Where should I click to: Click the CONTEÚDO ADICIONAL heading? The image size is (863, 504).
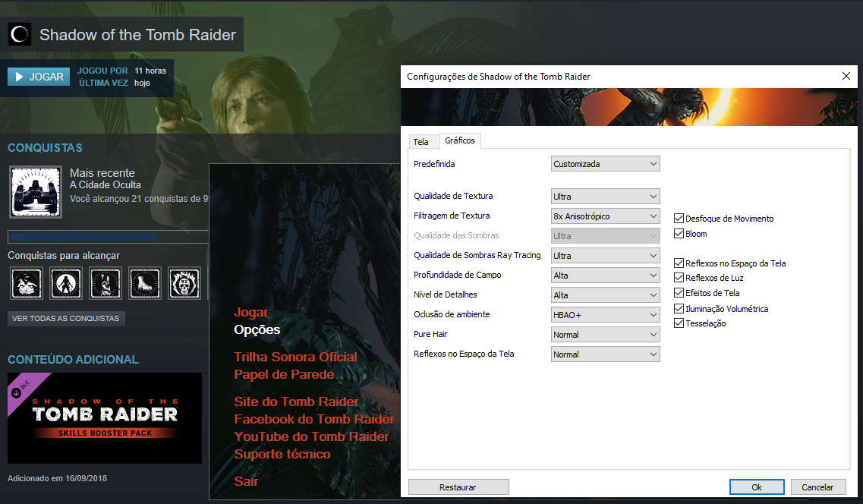(73, 360)
